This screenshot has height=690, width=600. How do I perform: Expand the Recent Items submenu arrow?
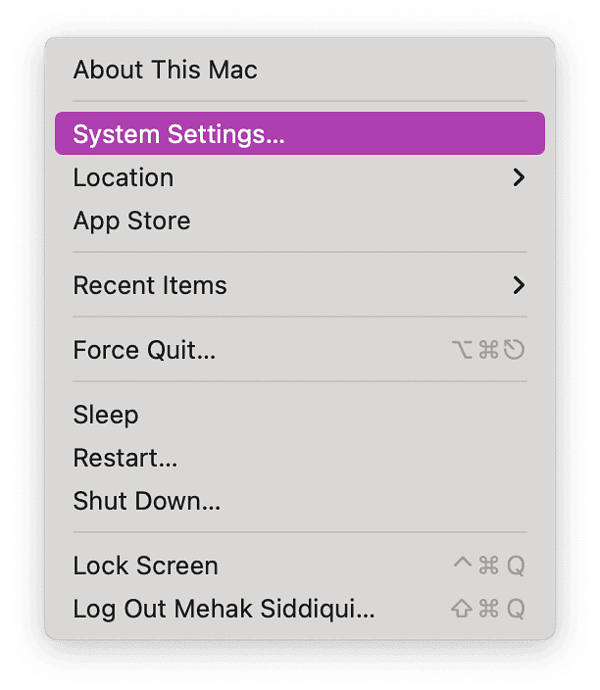(x=518, y=285)
